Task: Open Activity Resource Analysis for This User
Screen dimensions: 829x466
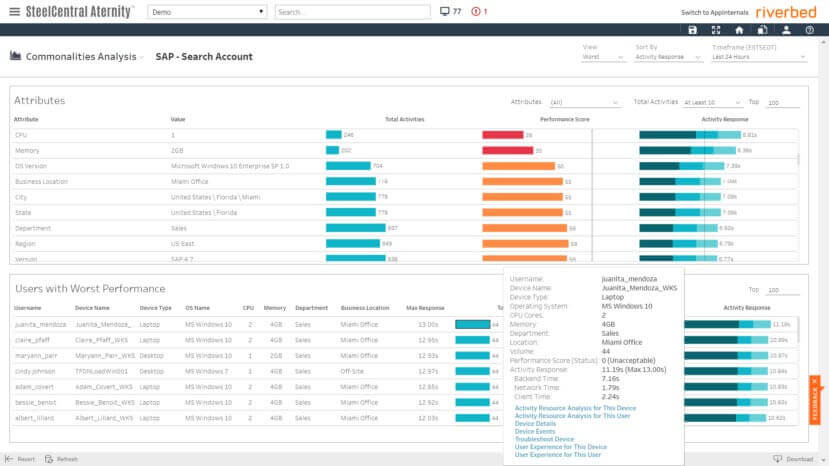Action: pyautogui.click(x=573, y=416)
